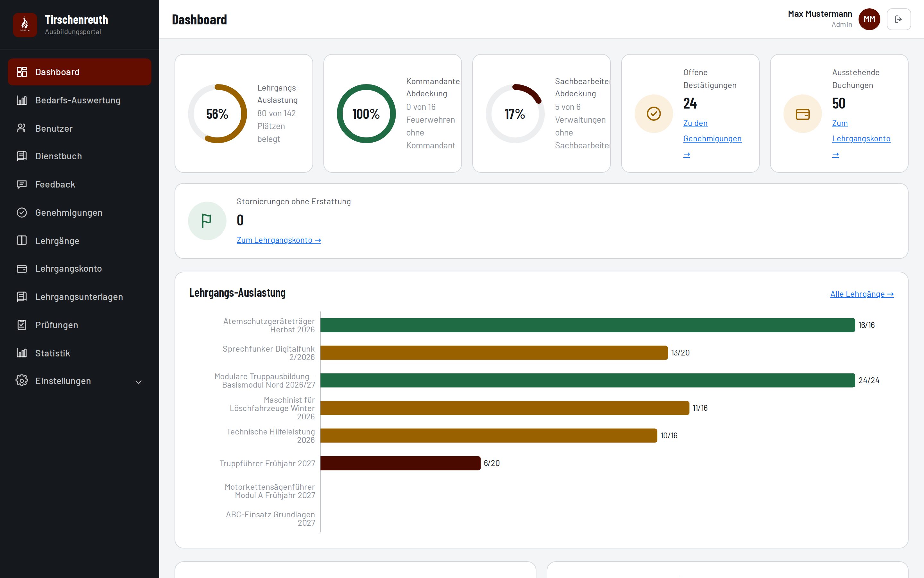Click the Dienstbuch book icon
The image size is (924, 578).
coord(22,156)
